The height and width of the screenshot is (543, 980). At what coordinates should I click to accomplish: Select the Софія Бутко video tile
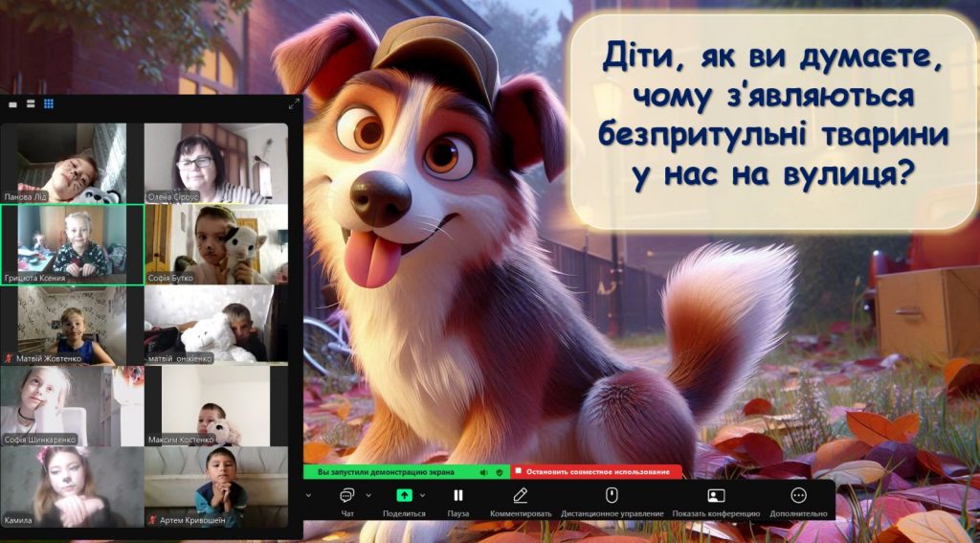coord(215,244)
